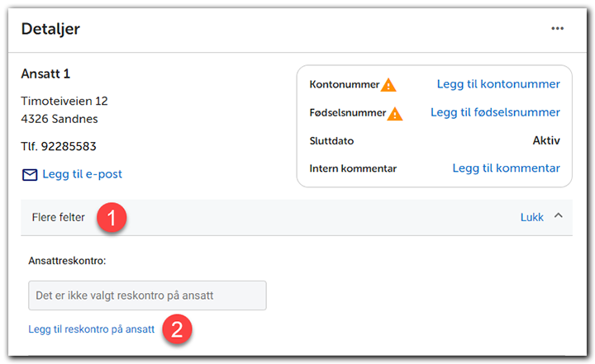Click the Aktiv status for Sluttdato
The width and height of the screenshot is (595, 364).
click(x=546, y=140)
